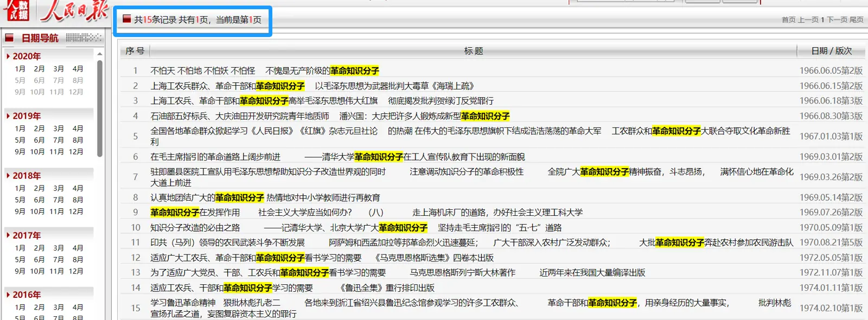Click row number 15 cell
868x320 pixels.
[x=136, y=308]
